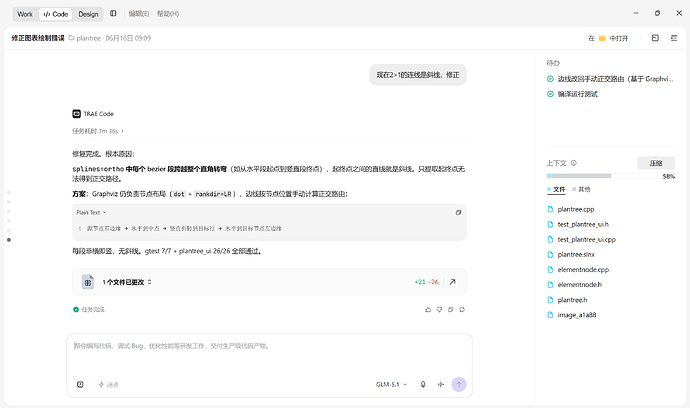Screen dimensions: 690x408
Task: Click the TRAE Code agent icon
Action: coord(77,114)
